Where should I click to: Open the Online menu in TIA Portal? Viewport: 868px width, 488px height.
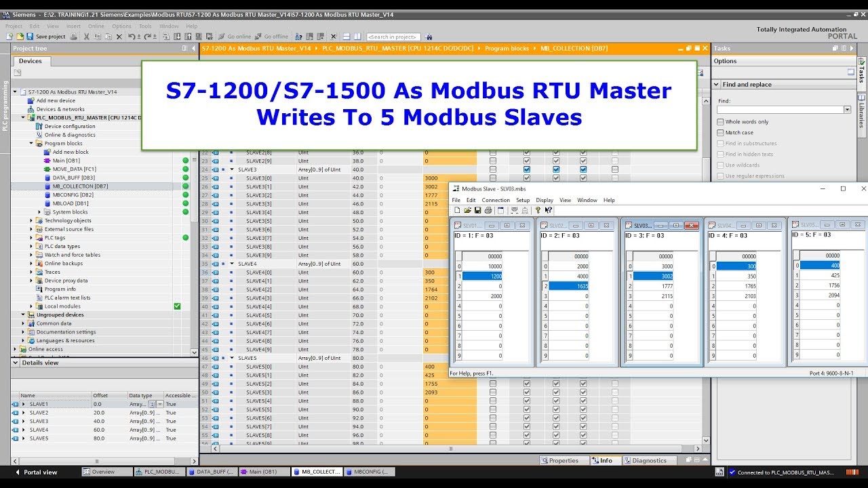click(96, 26)
